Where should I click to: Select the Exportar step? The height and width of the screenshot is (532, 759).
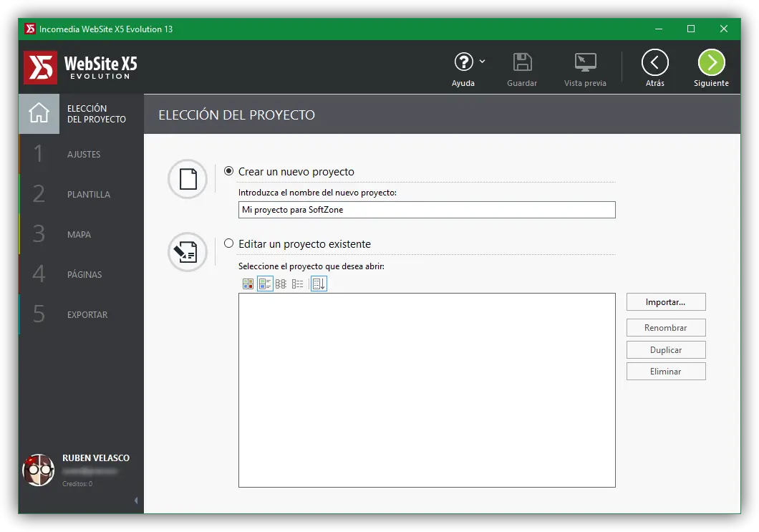(x=81, y=314)
